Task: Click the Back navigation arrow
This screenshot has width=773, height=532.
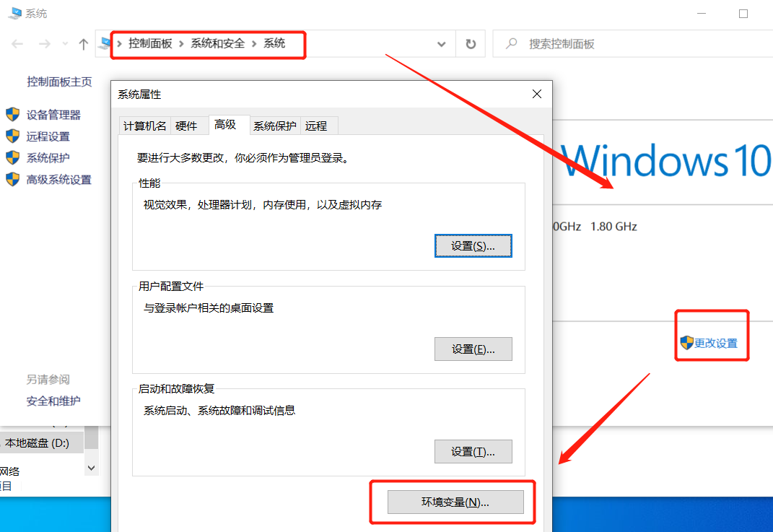Action: [17, 44]
